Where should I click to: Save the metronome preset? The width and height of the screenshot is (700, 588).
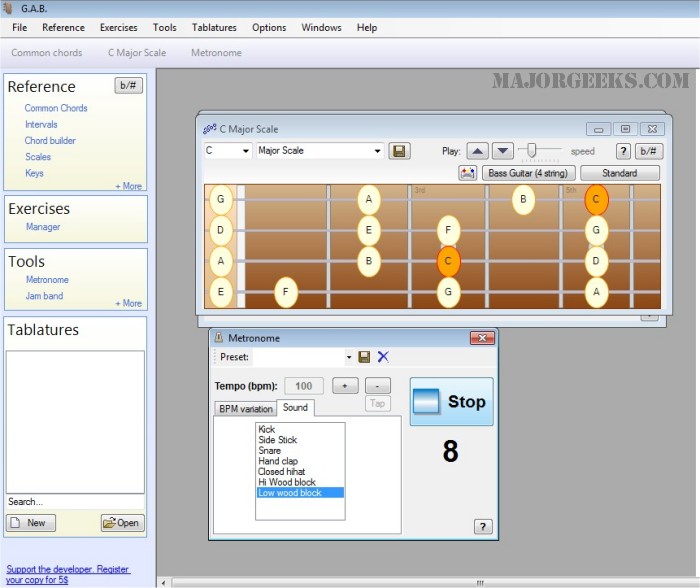[364, 357]
